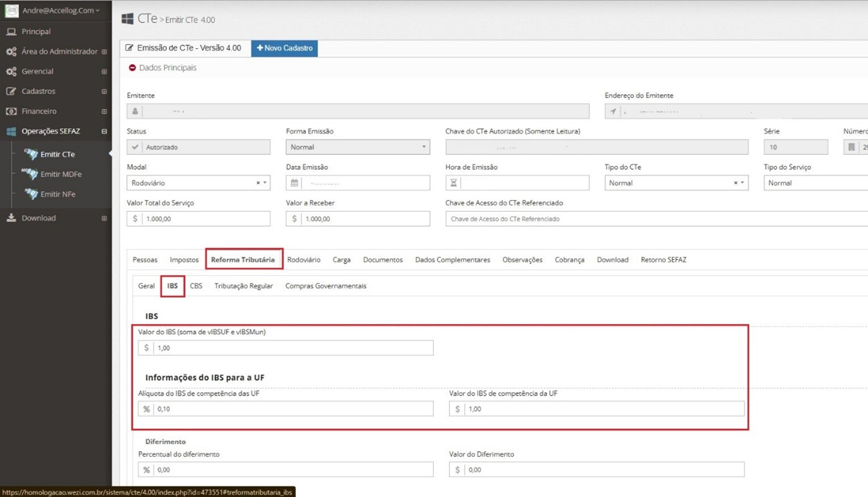Click the Emissão de CTe - Versão 4.00 tab
Screen dimensions: 868x497
[x=185, y=48]
